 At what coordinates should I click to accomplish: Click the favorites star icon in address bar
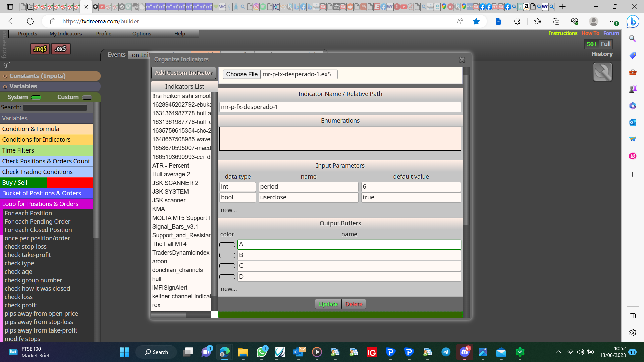pos(476,21)
